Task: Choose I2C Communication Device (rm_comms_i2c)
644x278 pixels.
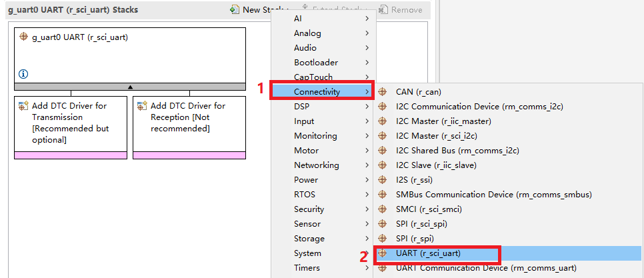Action: (508, 107)
